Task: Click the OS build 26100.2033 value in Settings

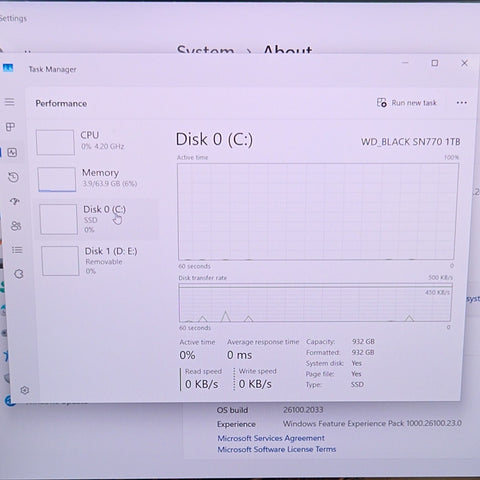Action: (x=303, y=410)
